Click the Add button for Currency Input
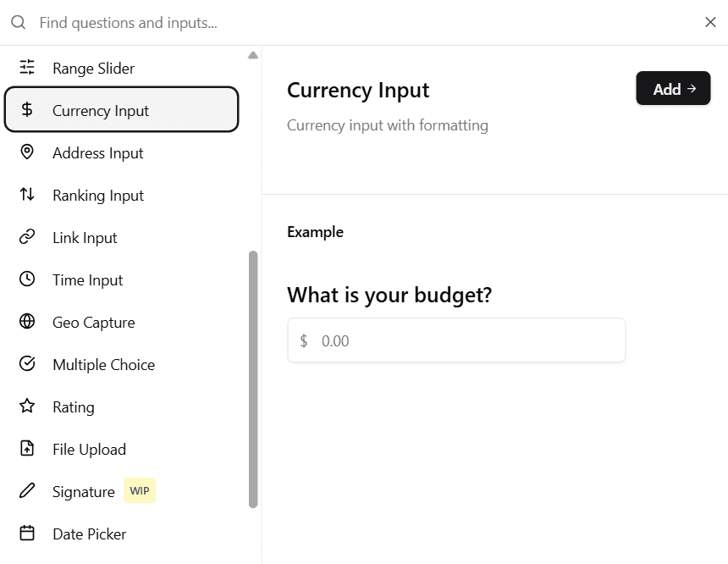The image size is (728, 564). [673, 88]
